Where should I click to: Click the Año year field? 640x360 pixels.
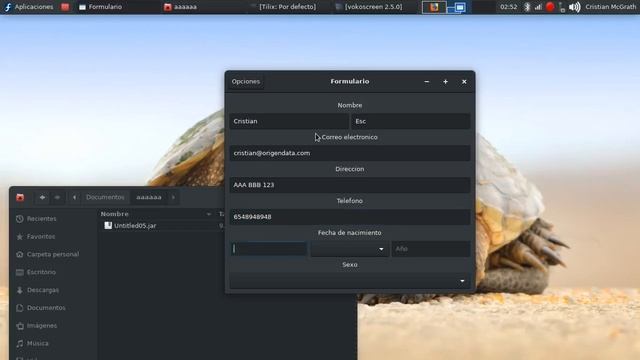click(x=431, y=249)
